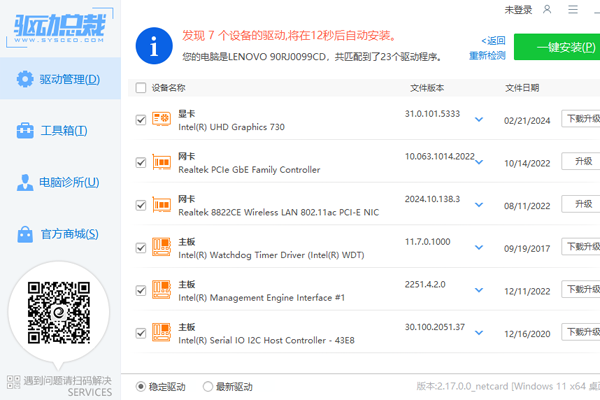The height and width of the screenshot is (400, 600).
Task: Expand version dropdown for Intel Management Engine Interface
Action: 479,290
